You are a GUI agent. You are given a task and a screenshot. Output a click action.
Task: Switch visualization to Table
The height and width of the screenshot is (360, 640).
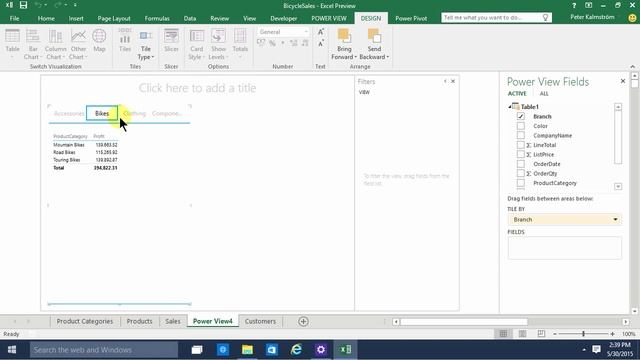point(12,44)
